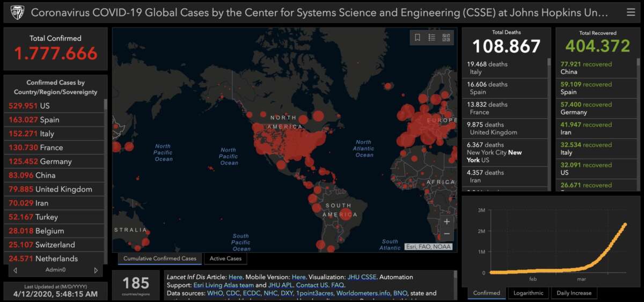Image resolution: width=644 pixels, height=302 pixels.
Task: Go to previous Admin level arrow
Action: pos(15,270)
